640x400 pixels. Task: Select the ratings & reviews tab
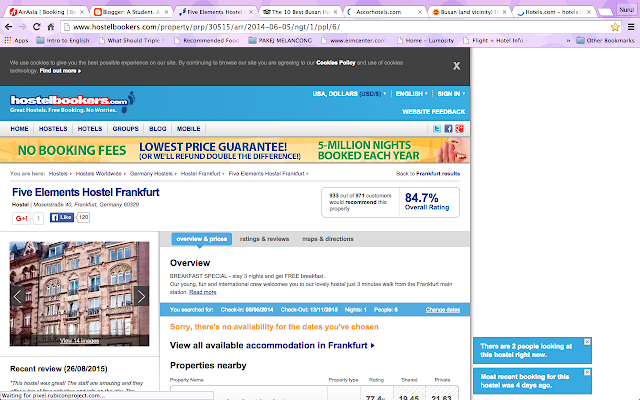(264, 239)
